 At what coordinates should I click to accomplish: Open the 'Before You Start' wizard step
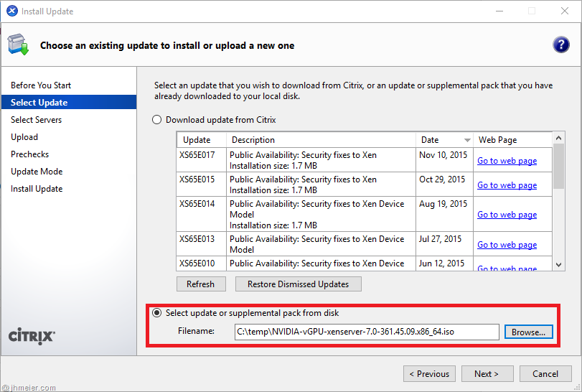pyautogui.click(x=41, y=85)
